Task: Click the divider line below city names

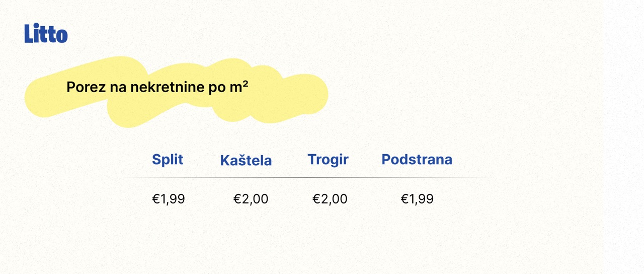Action: coord(307,178)
